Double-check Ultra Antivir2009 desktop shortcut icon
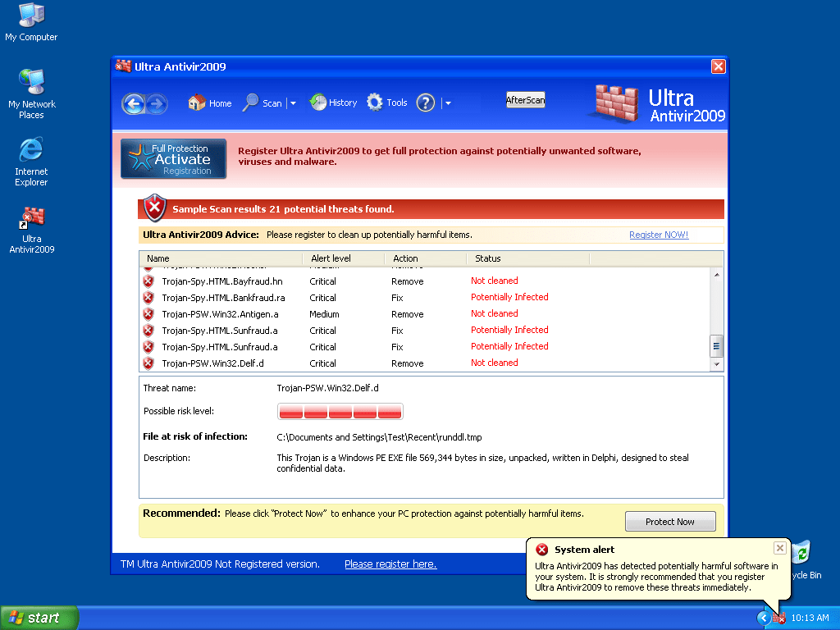Viewport: 840px width, 630px height. pos(32,218)
